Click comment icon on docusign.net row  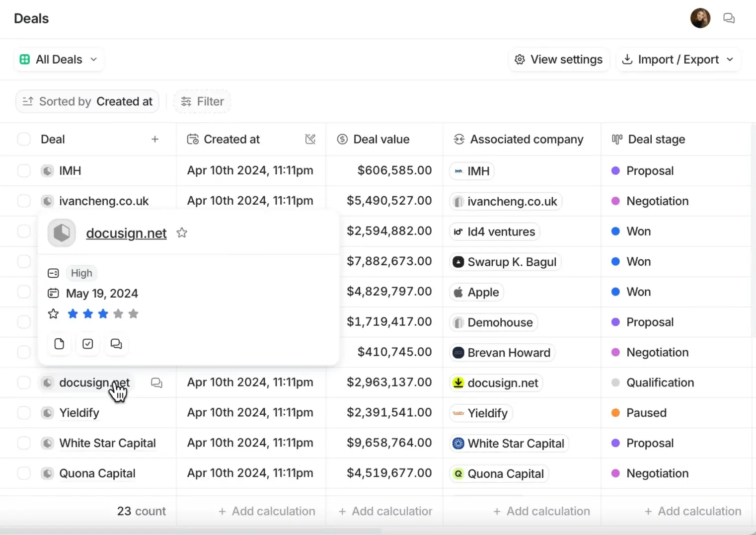pyautogui.click(x=156, y=382)
